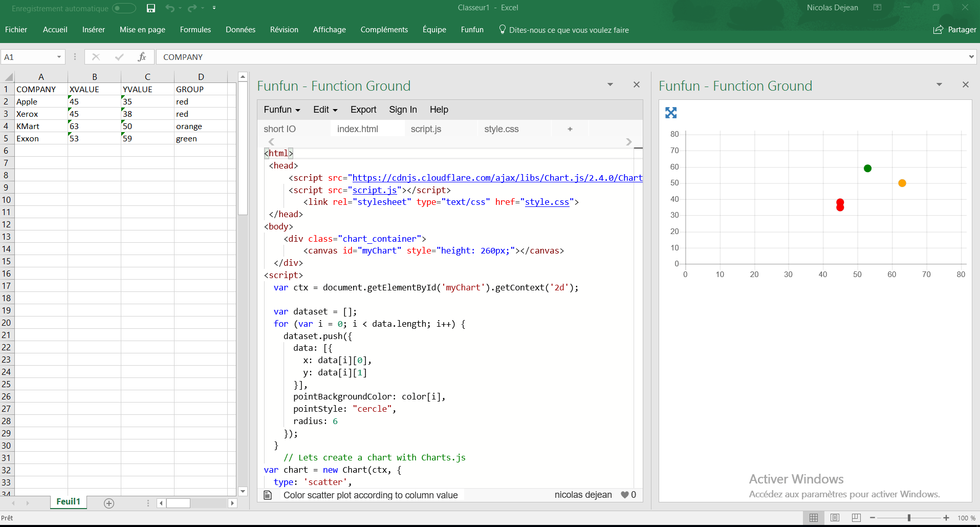Toggle Enregistrement automatique switch
980x527 pixels.
(x=124, y=8)
